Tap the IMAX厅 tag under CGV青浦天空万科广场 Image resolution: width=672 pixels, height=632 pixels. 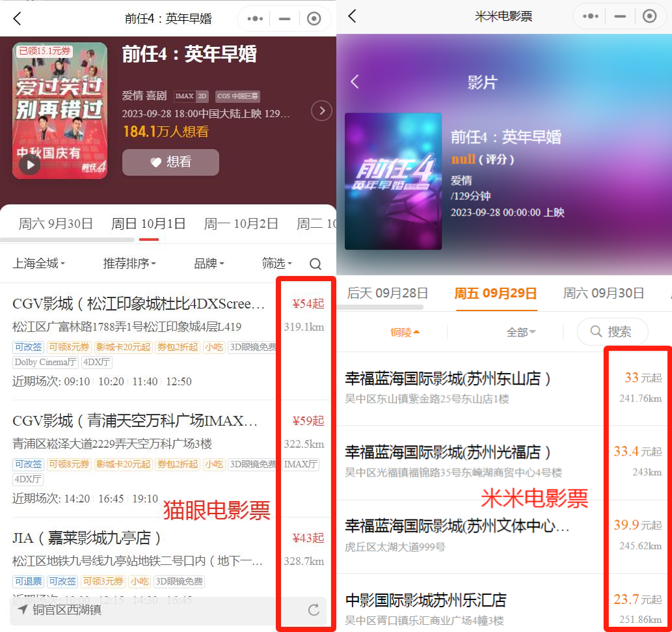(301, 464)
